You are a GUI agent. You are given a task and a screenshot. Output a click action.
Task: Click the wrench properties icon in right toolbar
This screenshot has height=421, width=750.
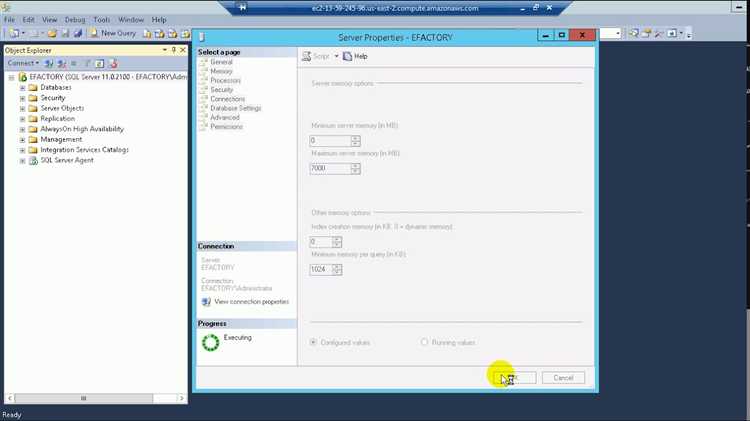click(x=659, y=33)
